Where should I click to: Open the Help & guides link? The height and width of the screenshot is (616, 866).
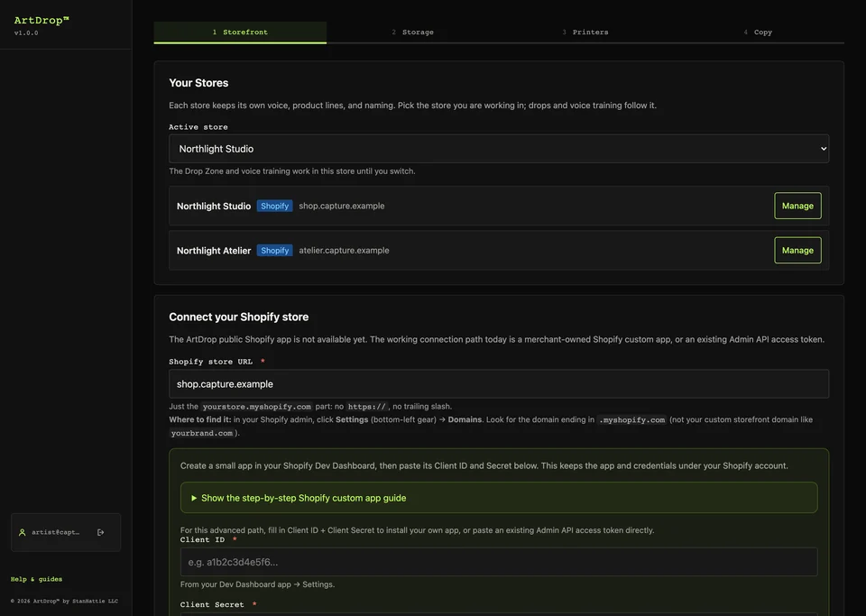coord(36,579)
